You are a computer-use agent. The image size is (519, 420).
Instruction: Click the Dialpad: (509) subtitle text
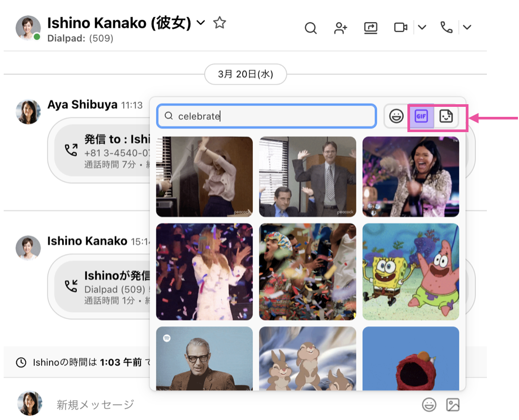click(80, 38)
